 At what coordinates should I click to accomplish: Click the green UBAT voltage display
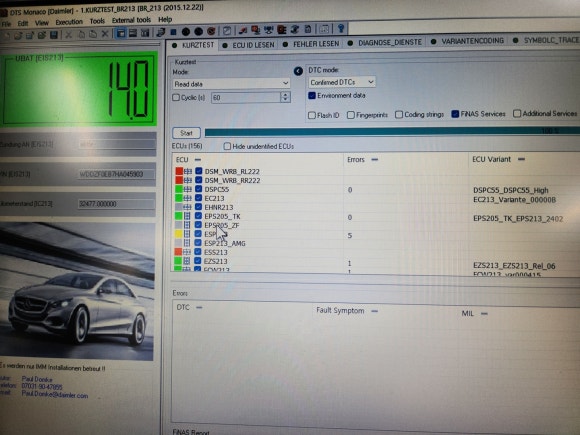(x=79, y=89)
